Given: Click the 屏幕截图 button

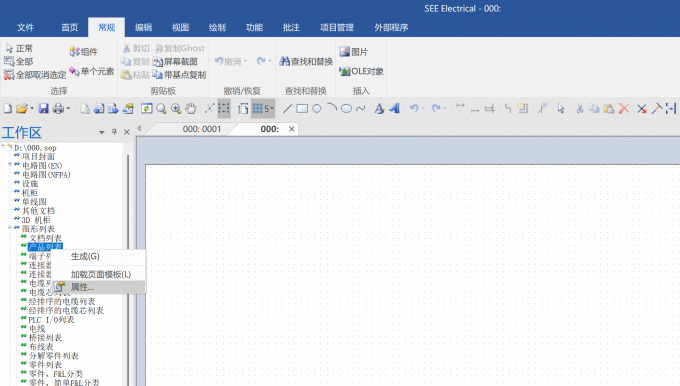Looking at the screenshot, I should (x=175, y=62).
